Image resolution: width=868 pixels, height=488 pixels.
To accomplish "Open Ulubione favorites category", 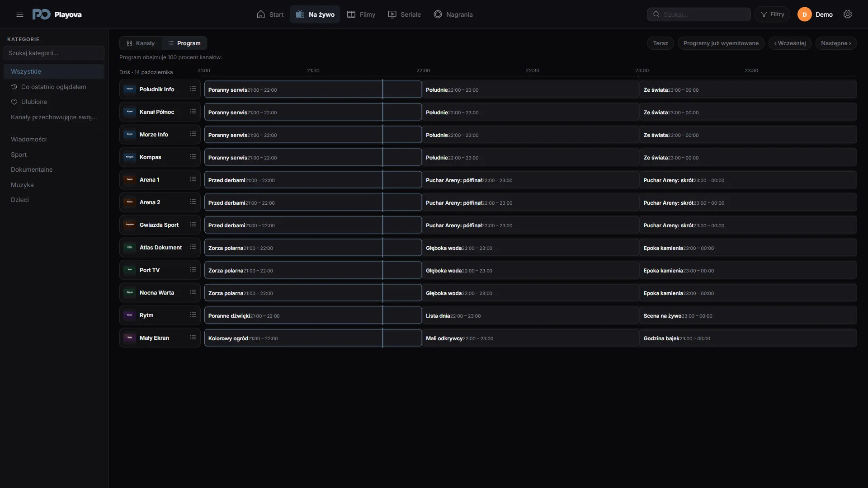I will 54,102.
